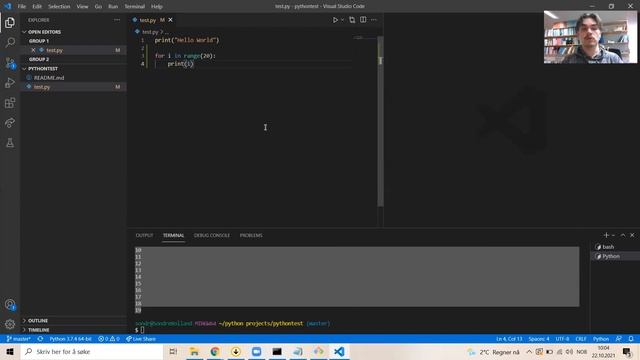This screenshot has height=360, width=640.
Task: Change indentation via Spaces: 4
Action: click(539, 339)
